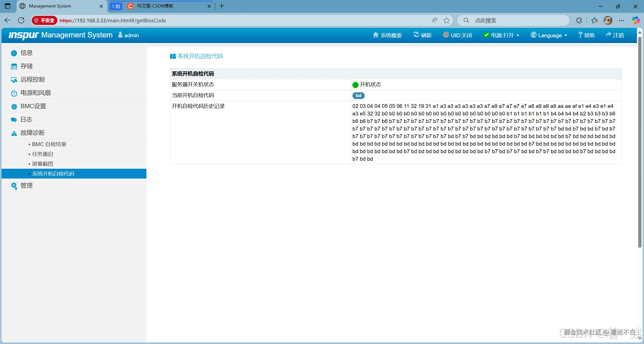Click the page vertical scrollbar

click(x=639, y=141)
